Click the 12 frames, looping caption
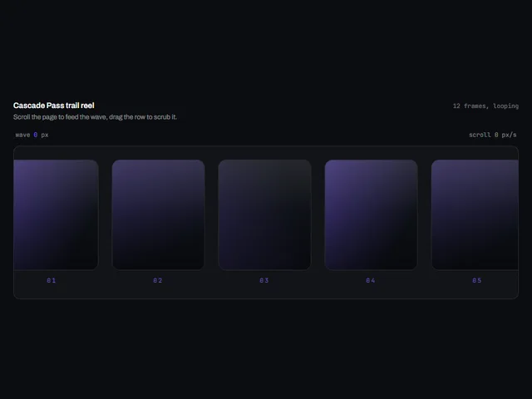532x399 pixels. click(485, 106)
